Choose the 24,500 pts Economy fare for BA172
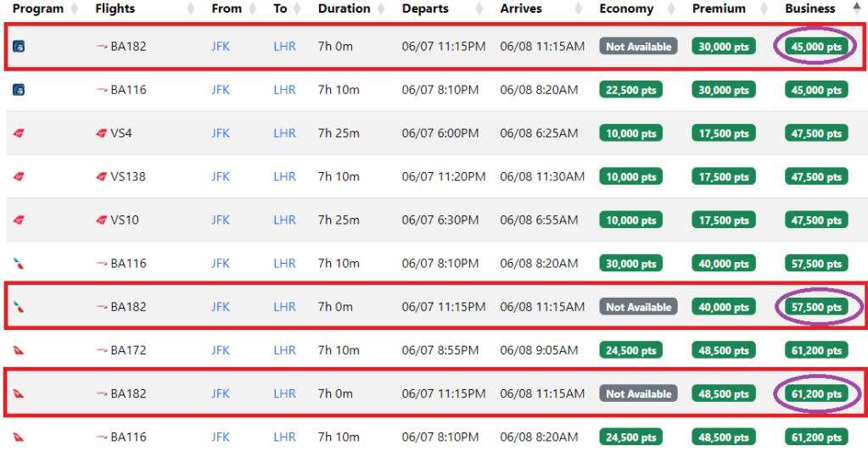Image resolution: width=868 pixels, height=457 pixels. click(631, 350)
